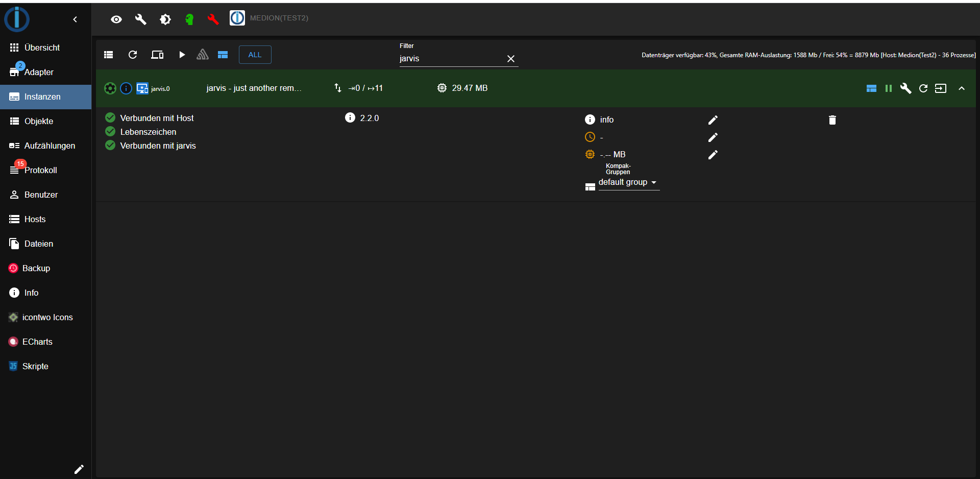Open system settings wrench icon in top bar

pos(141,19)
